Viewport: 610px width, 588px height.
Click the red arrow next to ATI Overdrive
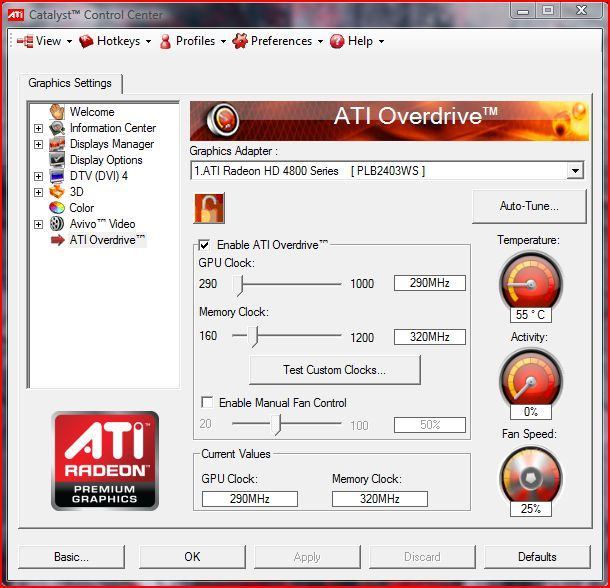(x=58, y=240)
